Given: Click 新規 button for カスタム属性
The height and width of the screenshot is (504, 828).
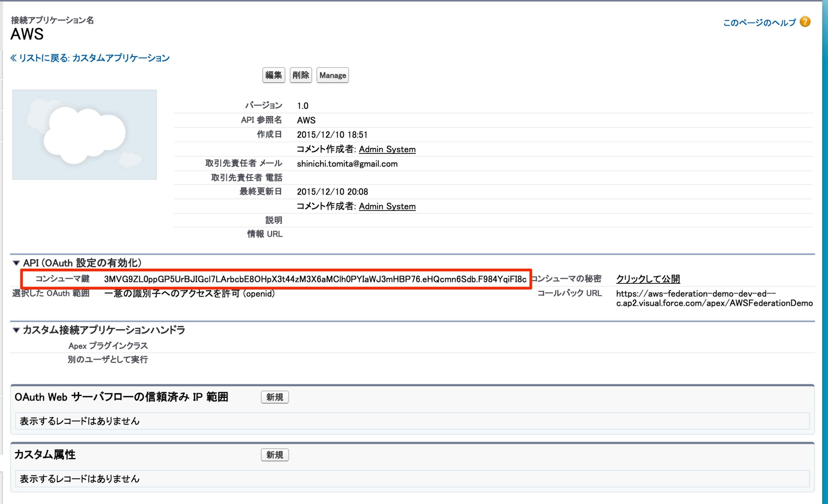Looking at the screenshot, I should pyautogui.click(x=275, y=455).
